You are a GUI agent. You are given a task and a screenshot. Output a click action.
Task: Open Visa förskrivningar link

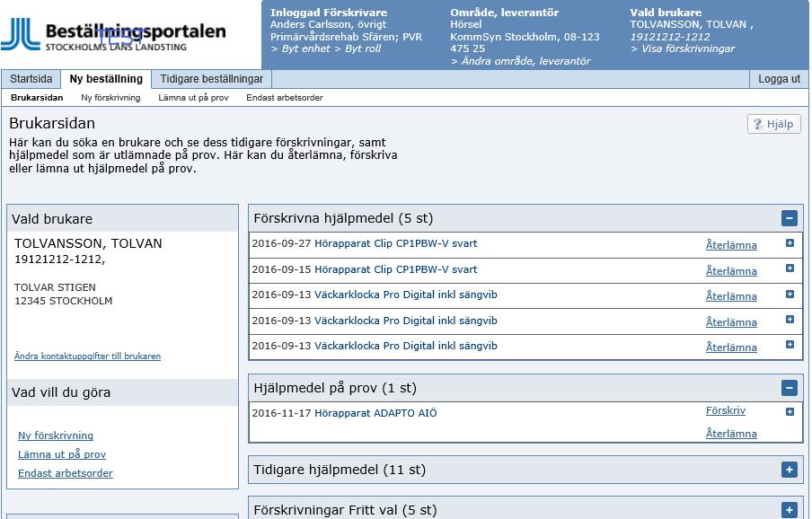coord(683,48)
